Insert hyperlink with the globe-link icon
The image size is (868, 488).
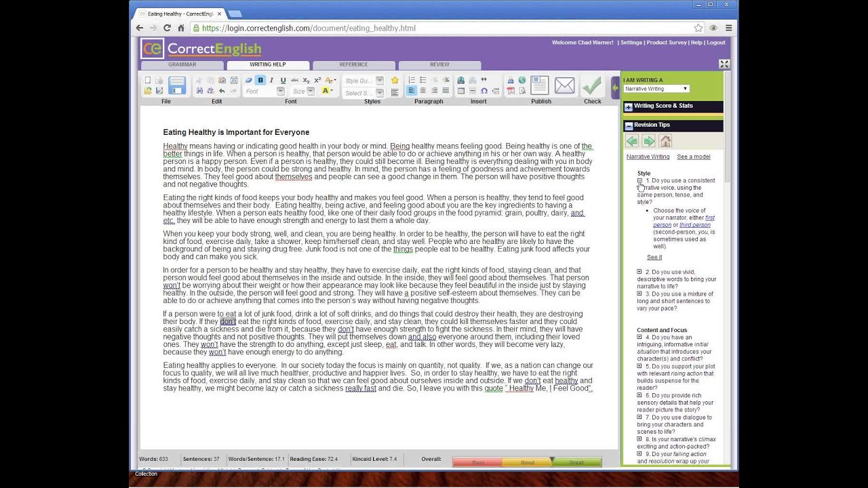point(461,80)
